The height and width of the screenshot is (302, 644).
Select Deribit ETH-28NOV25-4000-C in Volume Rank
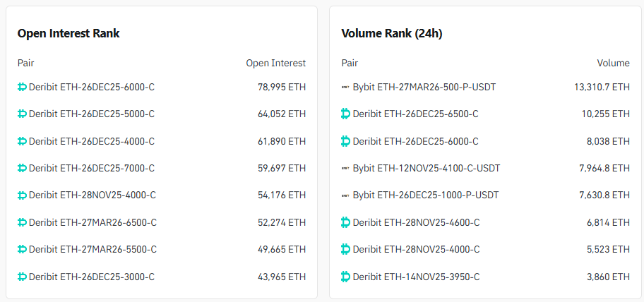(x=416, y=249)
